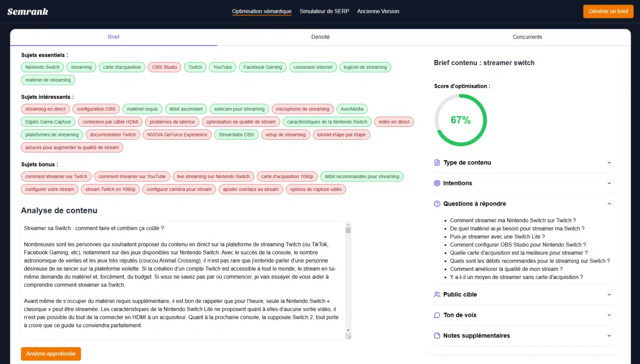This screenshot has width=640, height=364.
Task: Click the people icon beside Public cible
Action: pos(437,294)
